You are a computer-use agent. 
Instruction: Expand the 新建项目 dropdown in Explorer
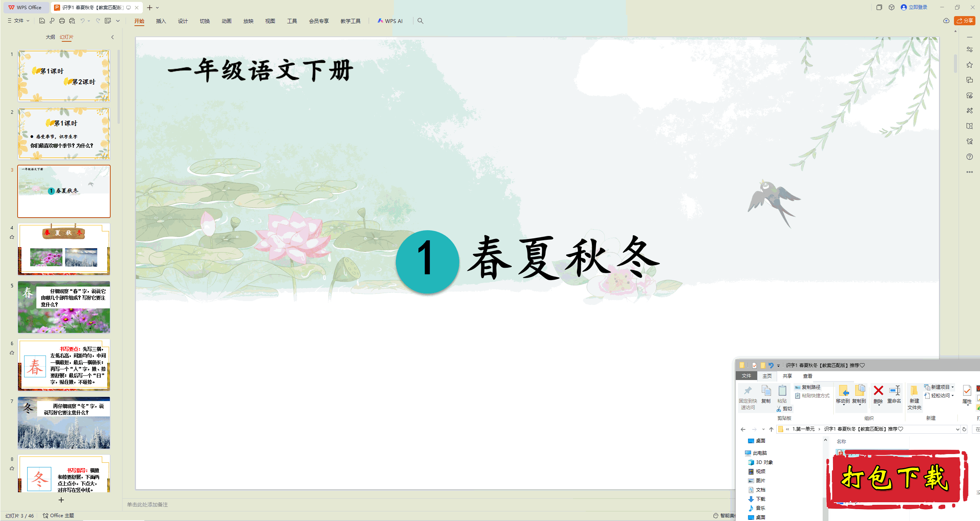[940, 387]
